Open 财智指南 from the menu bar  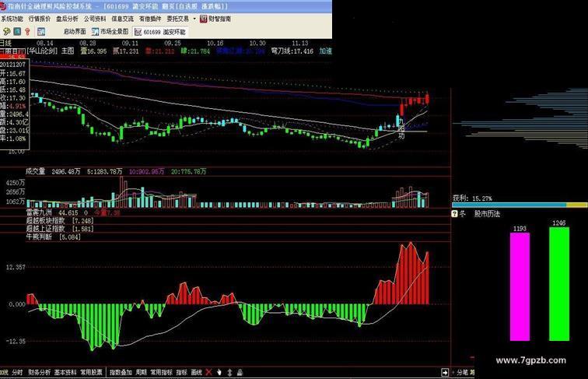[215, 19]
